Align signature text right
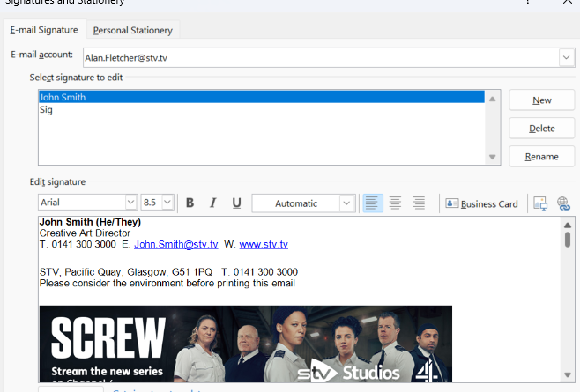 (x=419, y=203)
